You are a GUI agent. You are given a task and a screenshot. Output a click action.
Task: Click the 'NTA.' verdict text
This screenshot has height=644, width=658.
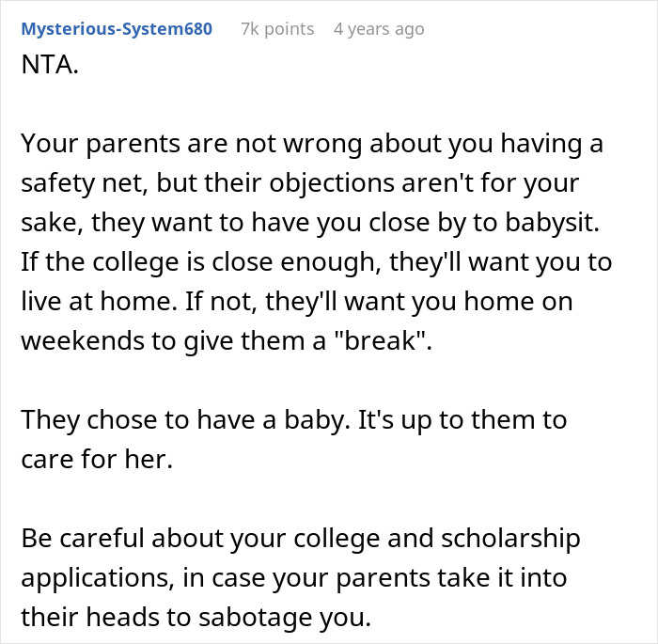click(x=49, y=71)
